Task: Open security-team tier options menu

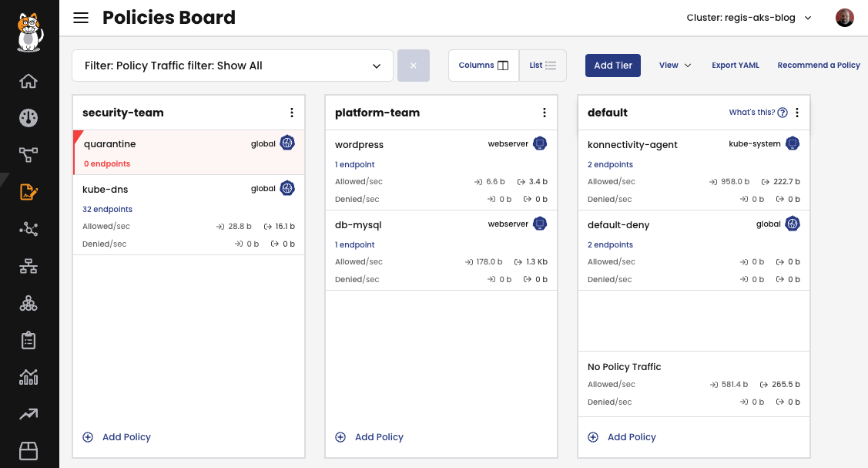Action: click(x=292, y=113)
